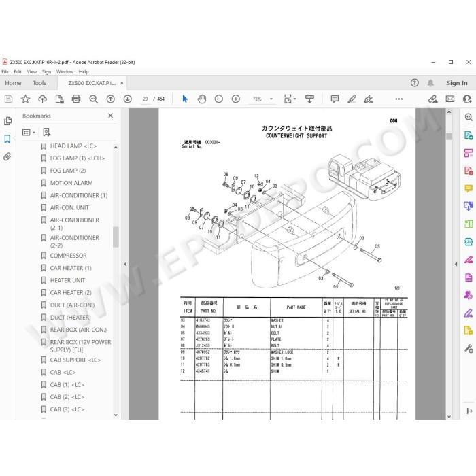This screenshot has height=476, width=476.
Task: Close the Bookmarks panel
Action: (110, 116)
